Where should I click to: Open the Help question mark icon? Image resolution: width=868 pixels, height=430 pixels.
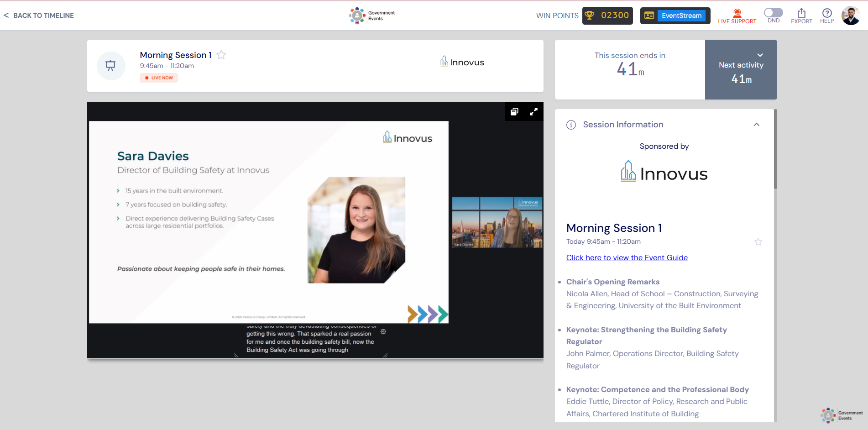point(826,13)
